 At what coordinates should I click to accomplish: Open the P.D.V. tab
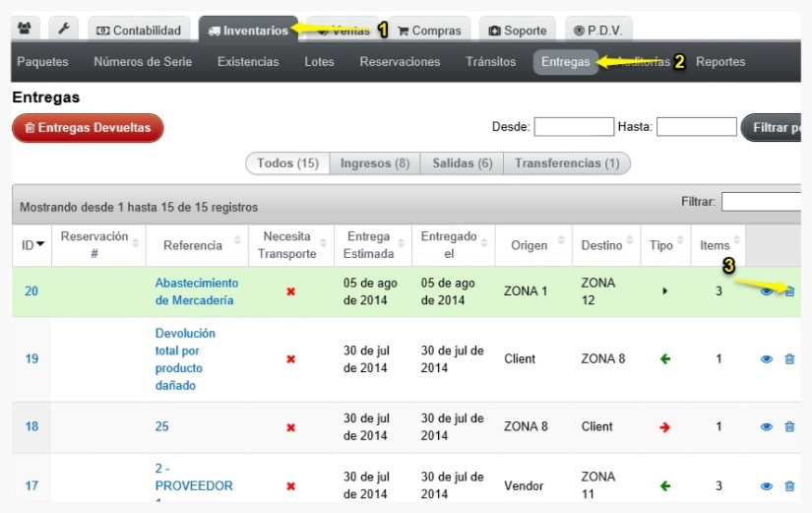pos(598,31)
